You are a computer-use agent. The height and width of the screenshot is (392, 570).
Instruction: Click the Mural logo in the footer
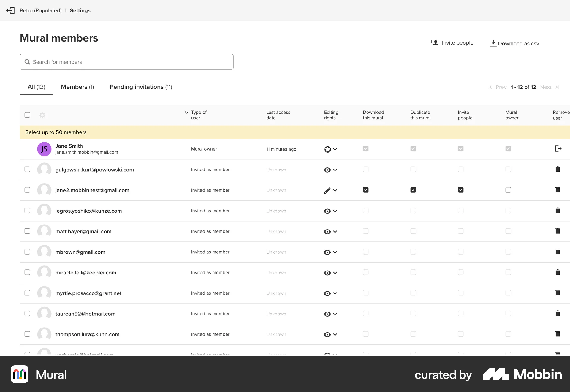click(x=20, y=374)
